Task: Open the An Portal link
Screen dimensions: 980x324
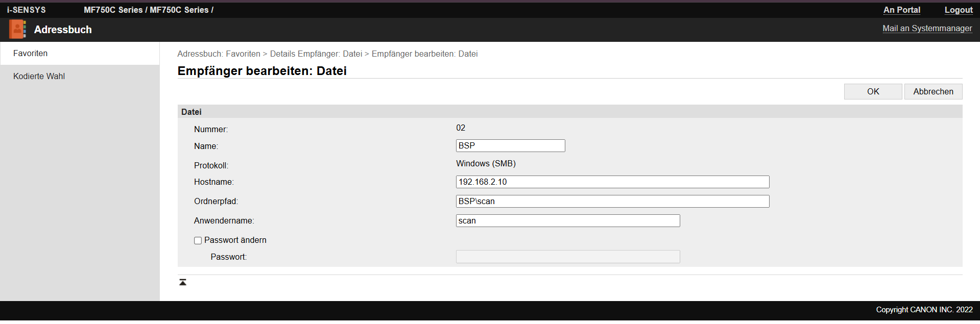Action: pos(901,10)
